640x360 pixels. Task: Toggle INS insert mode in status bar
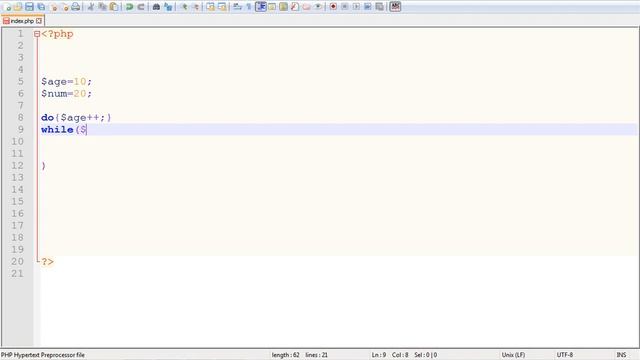621,355
